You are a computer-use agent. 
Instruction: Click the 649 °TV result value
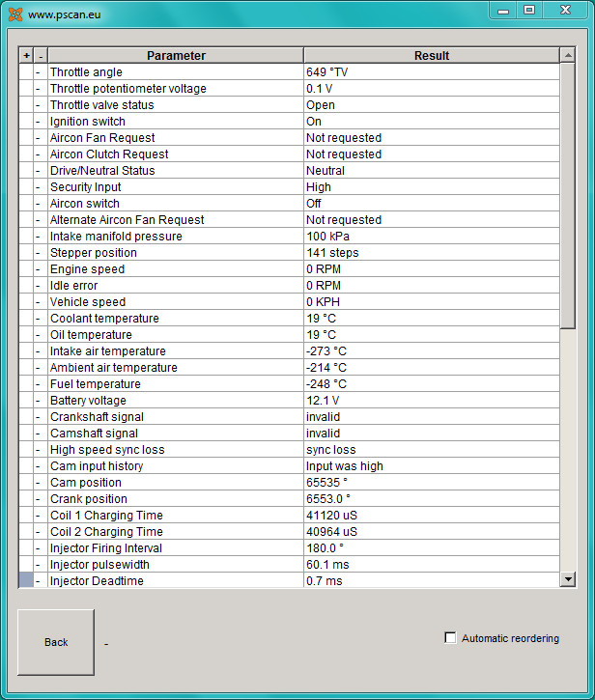coord(432,71)
